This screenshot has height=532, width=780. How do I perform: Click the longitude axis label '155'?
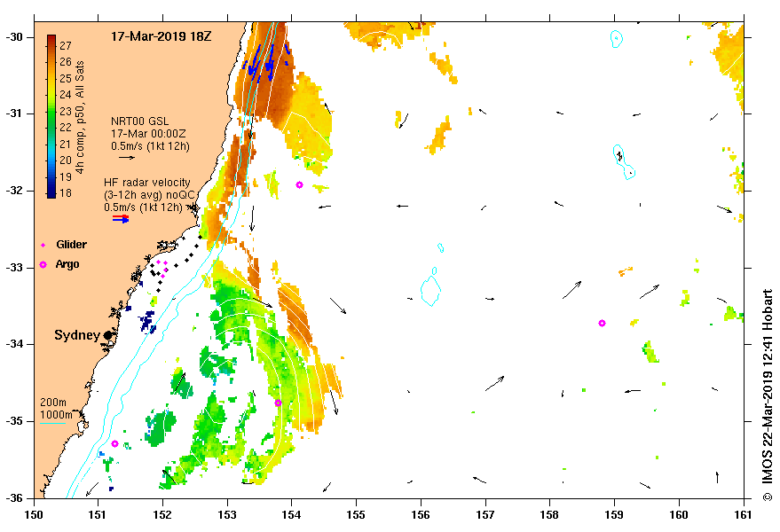pyautogui.click(x=356, y=514)
